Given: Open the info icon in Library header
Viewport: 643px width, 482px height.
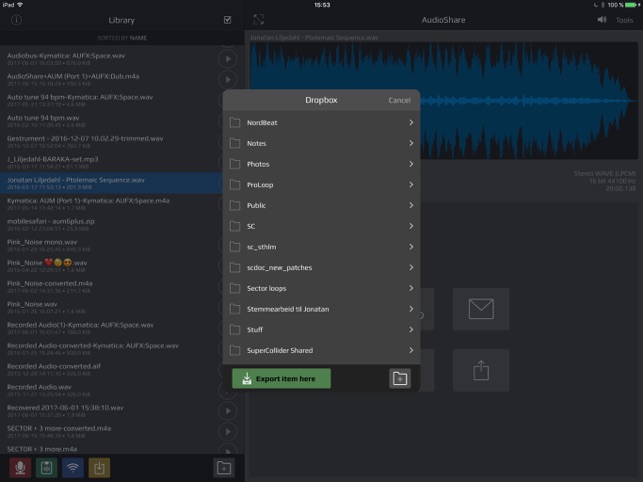Looking at the screenshot, I should [x=16, y=20].
